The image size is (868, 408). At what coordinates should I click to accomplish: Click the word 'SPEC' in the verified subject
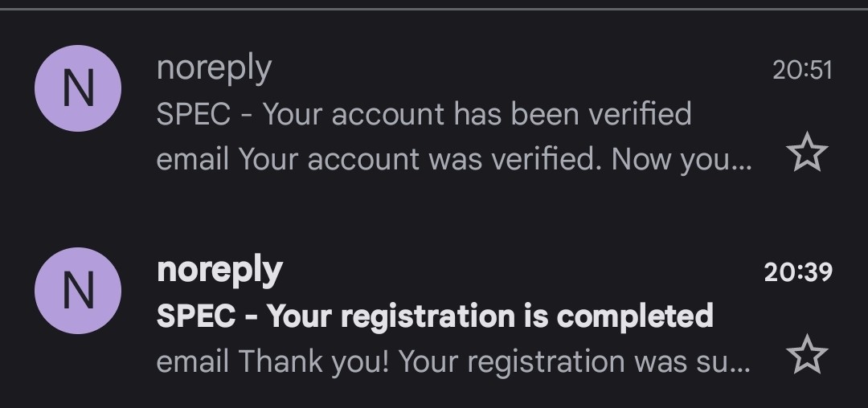coord(191,114)
